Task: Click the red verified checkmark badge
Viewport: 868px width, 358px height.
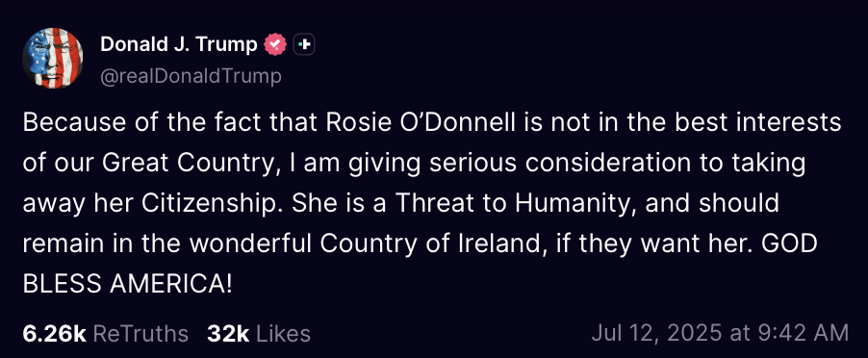Action: [x=275, y=44]
